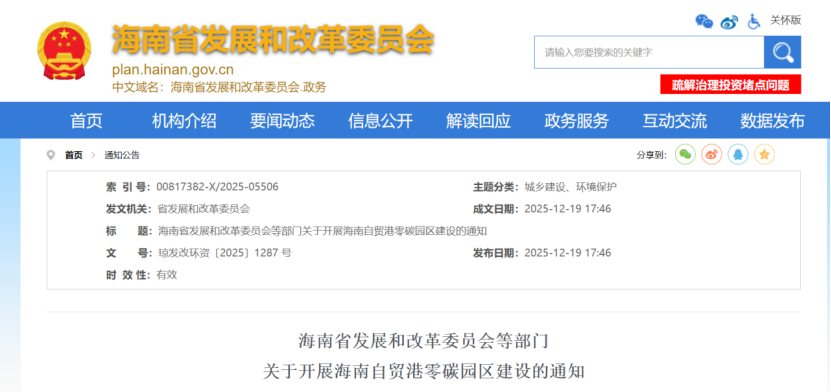
Task: Open 通知公告 breadcrumb link
Action: pos(122,155)
